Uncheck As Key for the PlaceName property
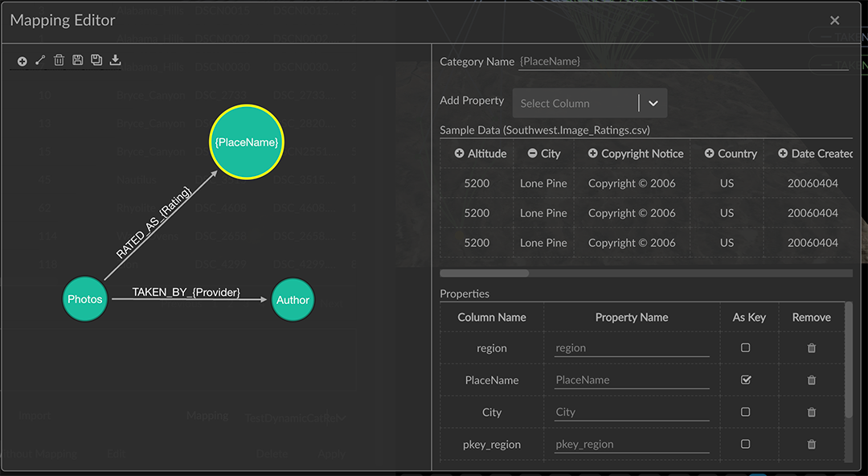Image resolution: width=868 pixels, height=476 pixels. 747,380
